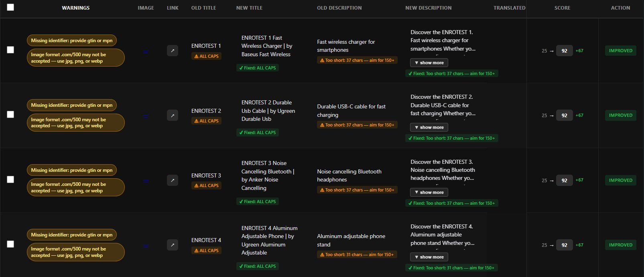Sort by the SCORE column header

[x=562, y=8]
